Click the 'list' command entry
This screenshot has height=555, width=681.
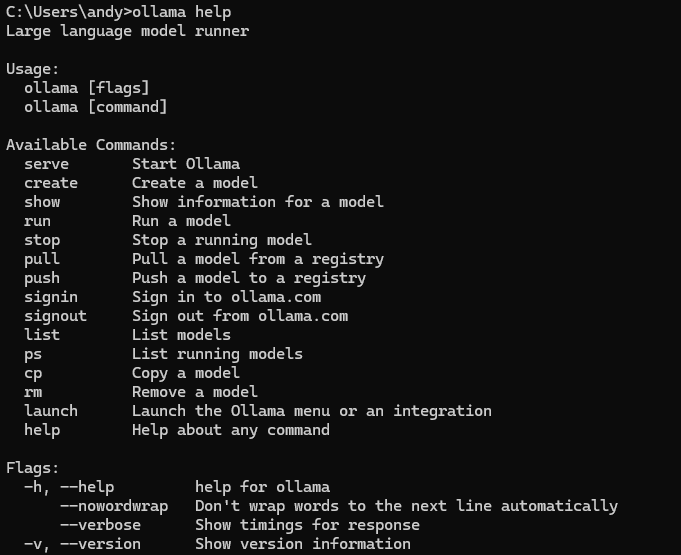42,335
